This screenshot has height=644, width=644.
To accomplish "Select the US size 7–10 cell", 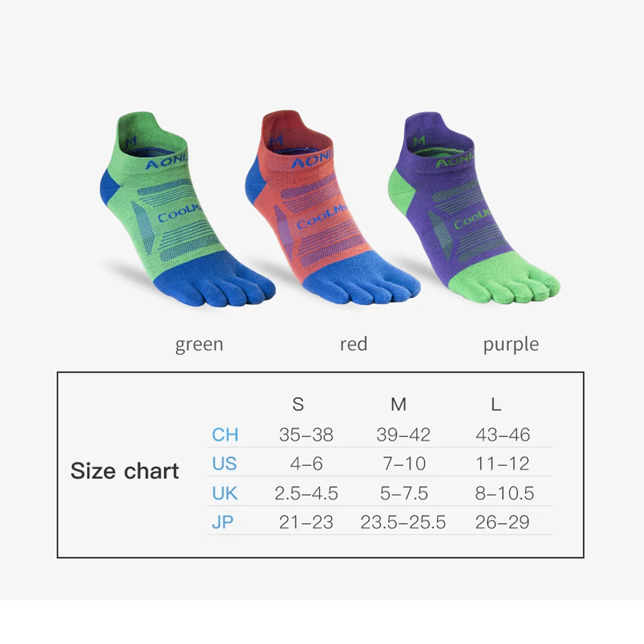I will pyautogui.click(x=403, y=463).
